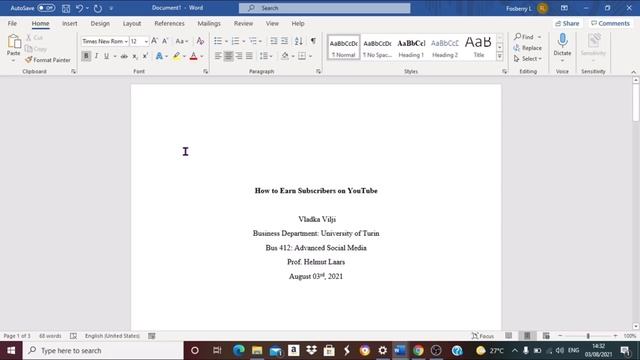Switch to Focus mode in status bar
The height and width of the screenshot is (360, 640).
coord(483,336)
